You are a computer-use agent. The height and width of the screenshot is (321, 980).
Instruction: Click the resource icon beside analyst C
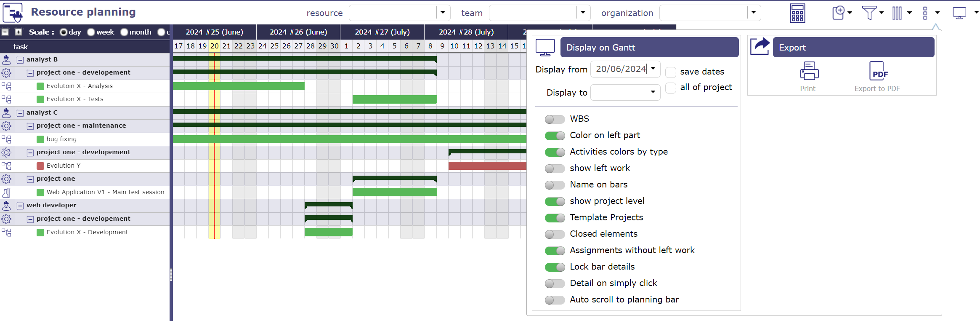[x=6, y=112]
